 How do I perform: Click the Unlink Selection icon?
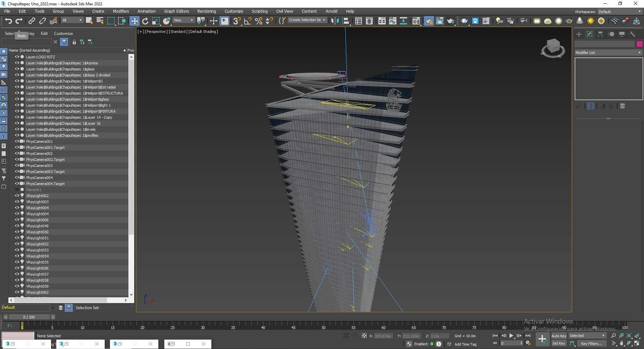[42, 21]
